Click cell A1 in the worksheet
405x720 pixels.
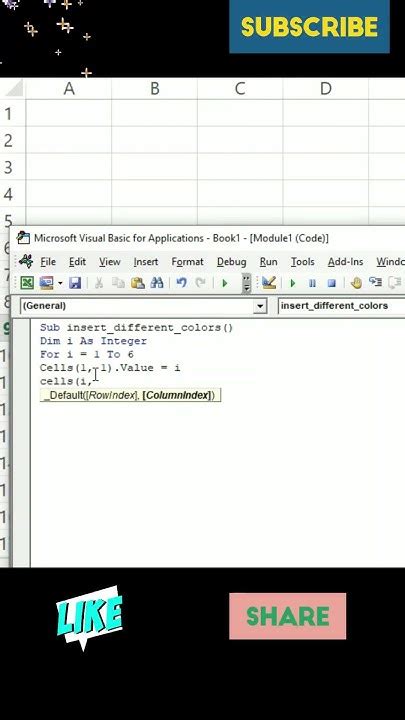click(69, 113)
